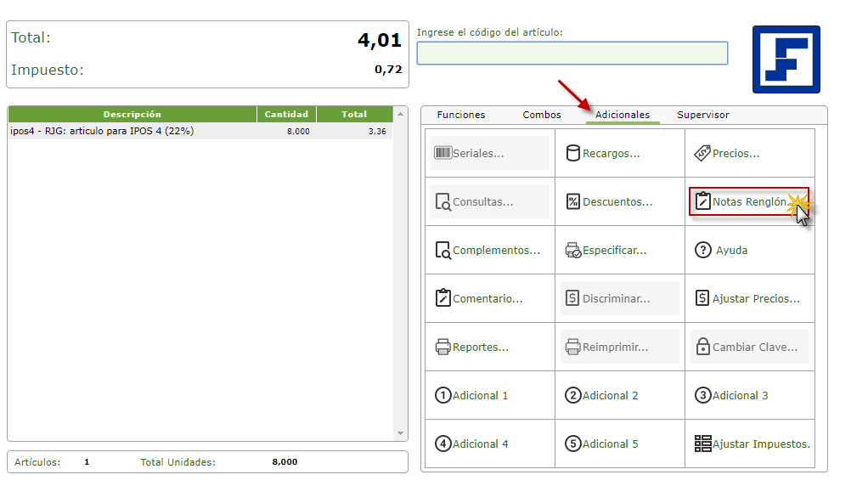Image resolution: width=868 pixels, height=503 pixels.
Task: Open the Ajustar Impuestos label
Action: click(x=761, y=444)
